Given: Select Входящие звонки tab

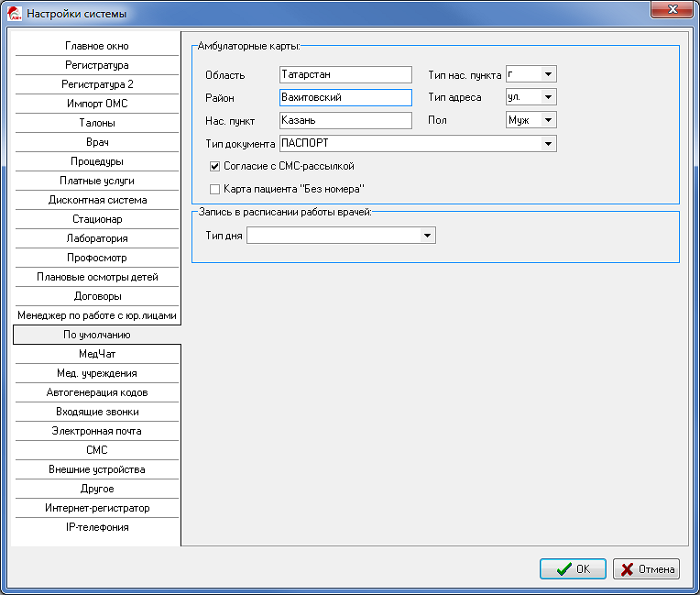Looking at the screenshot, I should coord(97,412).
